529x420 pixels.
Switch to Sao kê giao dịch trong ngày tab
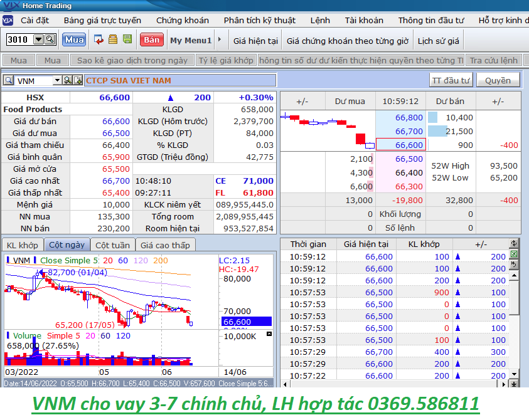point(132,60)
